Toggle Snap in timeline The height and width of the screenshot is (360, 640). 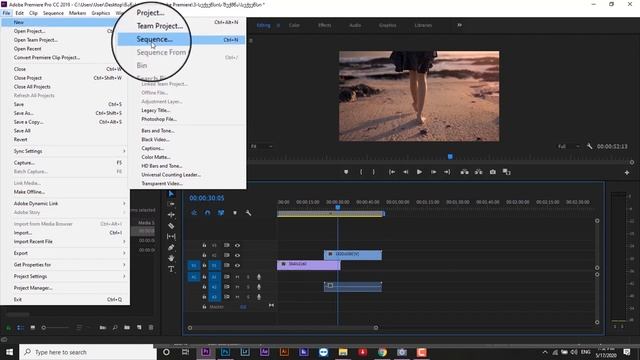(207, 213)
